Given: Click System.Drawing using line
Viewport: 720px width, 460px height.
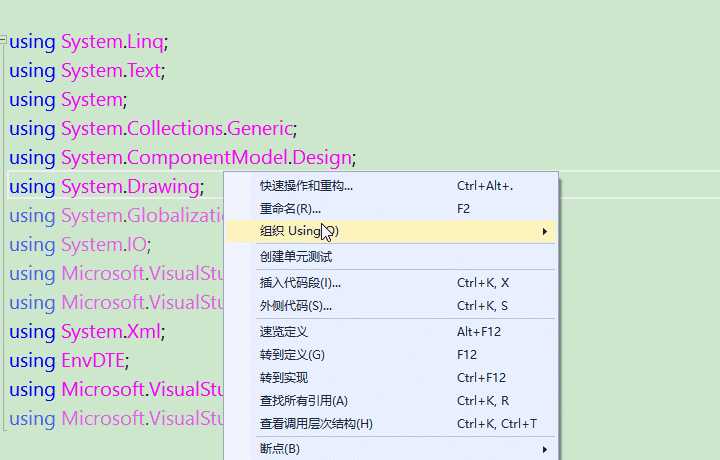Looking at the screenshot, I should (107, 187).
